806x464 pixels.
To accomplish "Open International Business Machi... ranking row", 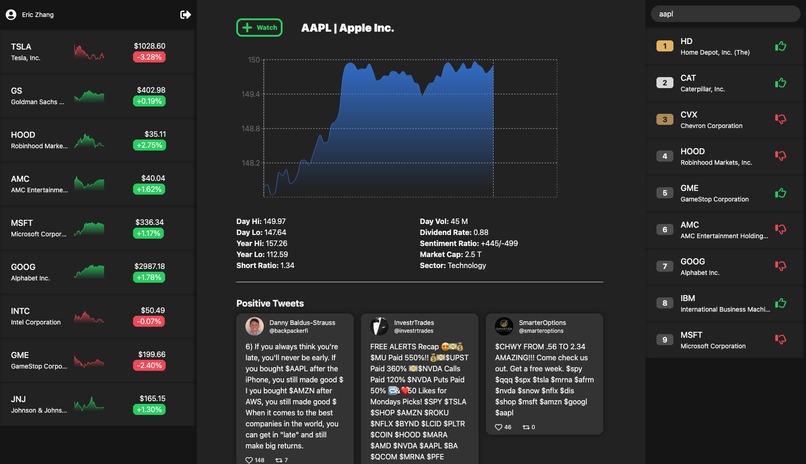I will [725, 303].
